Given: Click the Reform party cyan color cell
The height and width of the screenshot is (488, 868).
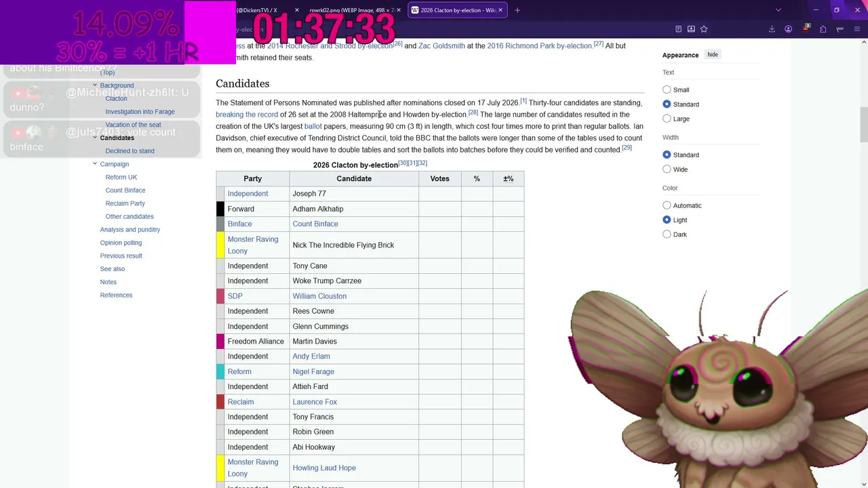Looking at the screenshot, I should tap(220, 371).
